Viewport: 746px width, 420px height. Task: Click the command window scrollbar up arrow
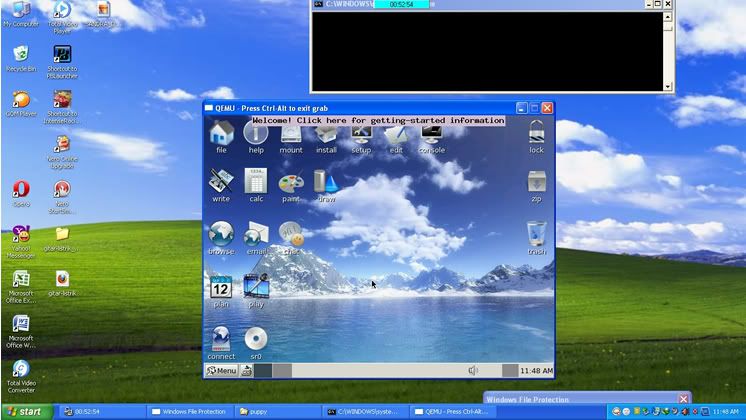click(x=667, y=17)
